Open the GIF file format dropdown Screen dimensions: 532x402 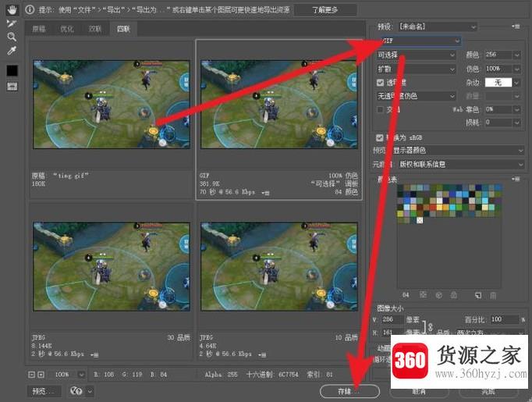coord(420,41)
